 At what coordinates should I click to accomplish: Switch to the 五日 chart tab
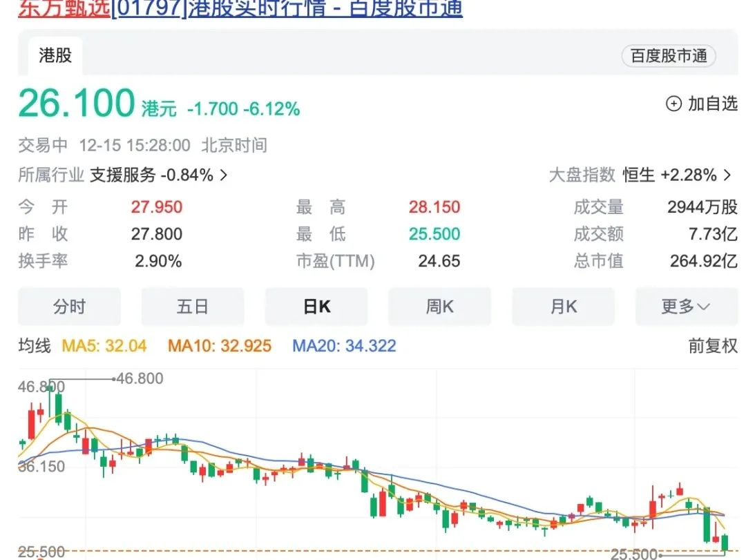(193, 307)
